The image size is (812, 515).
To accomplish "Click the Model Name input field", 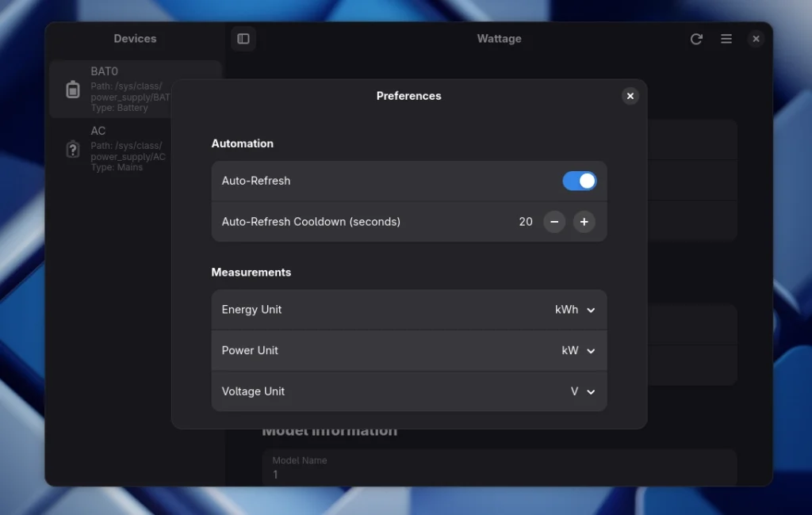I will 499,467.
